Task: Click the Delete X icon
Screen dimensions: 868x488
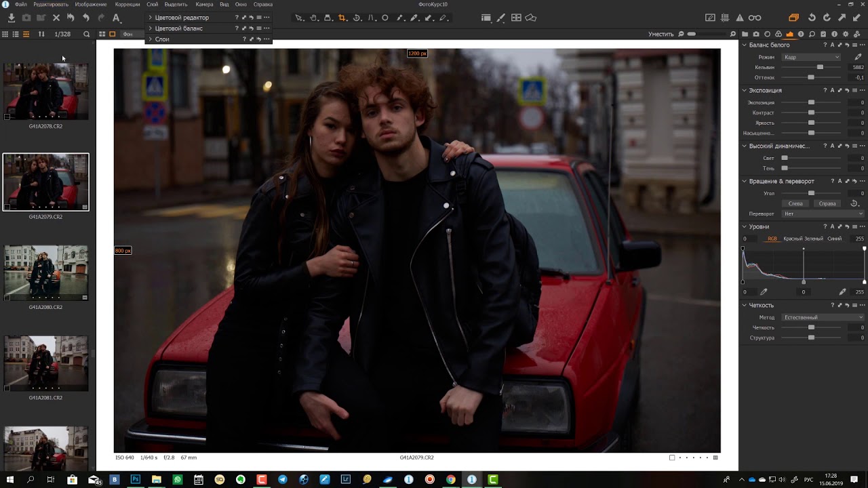Action: tap(56, 18)
